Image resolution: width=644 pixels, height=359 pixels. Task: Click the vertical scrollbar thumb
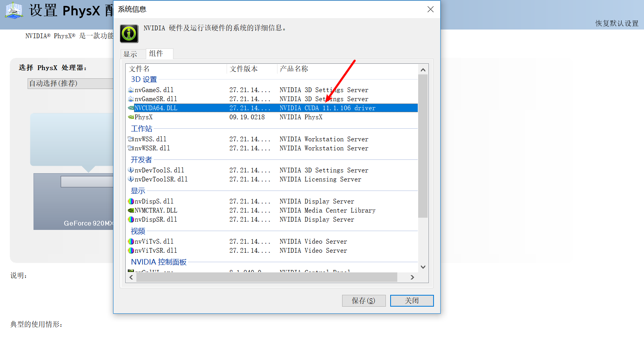click(423, 146)
